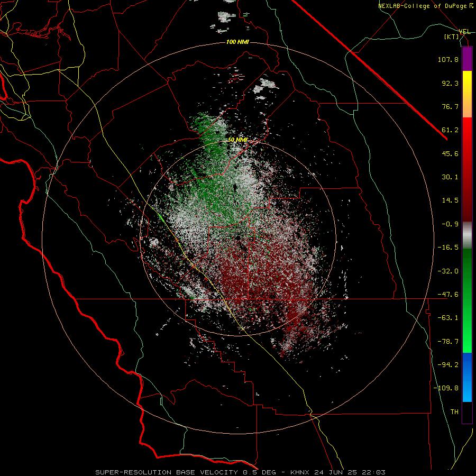476x476 pixels.
Task: Click the -32.0 velocity scale value
Action: tap(448, 271)
